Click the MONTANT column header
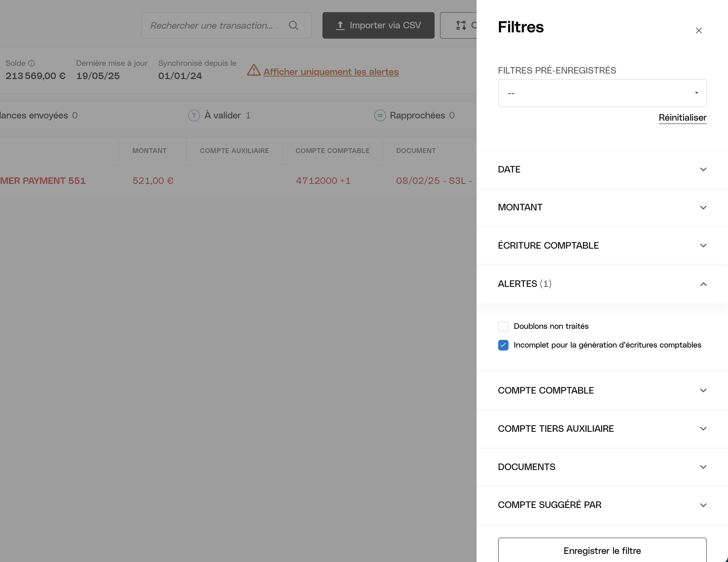This screenshot has width=728, height=562. coord(149,151)
